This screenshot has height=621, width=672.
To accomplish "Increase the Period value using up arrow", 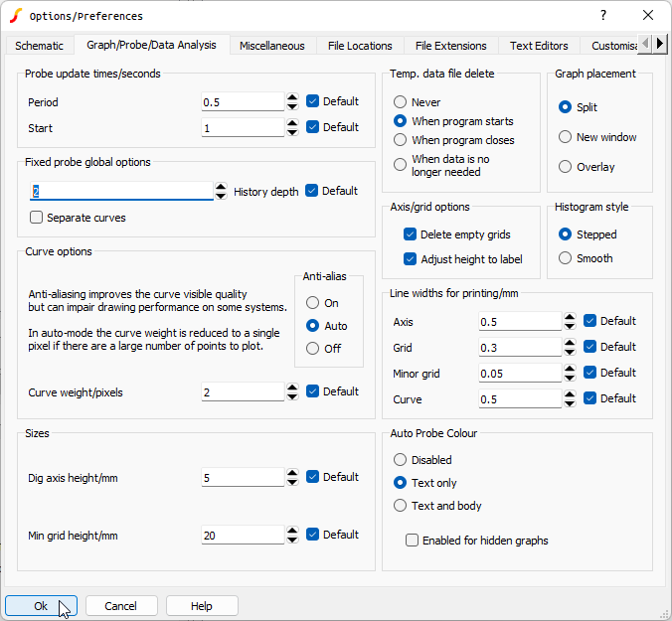I will coord(292,97).
